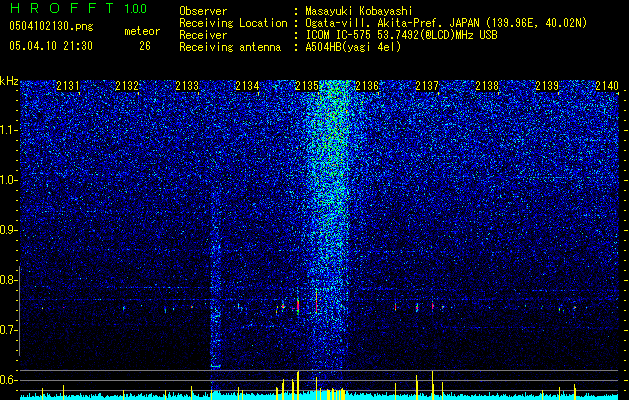Click the HROFFT program title
The height and width of the screenshot is (400, 629).
(62, 8)
